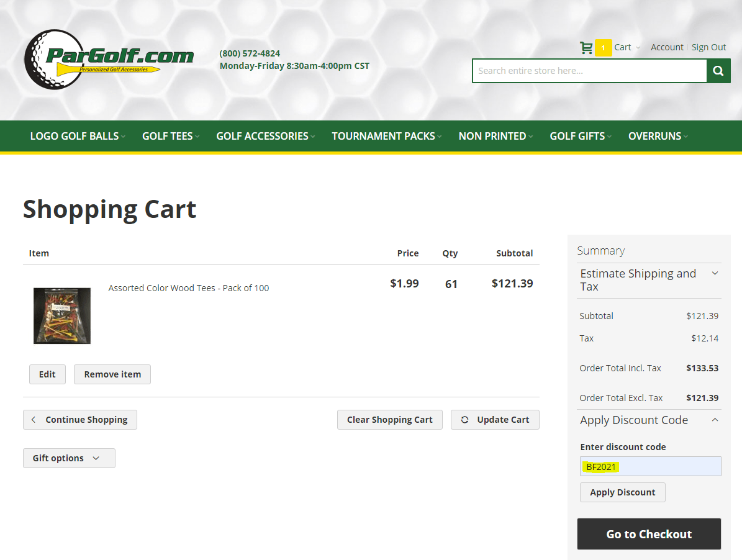Image resolution: width=742 pixels, height=560 pixels.
Task: Open the GOLF TEES menu
Action: point(168,136)
